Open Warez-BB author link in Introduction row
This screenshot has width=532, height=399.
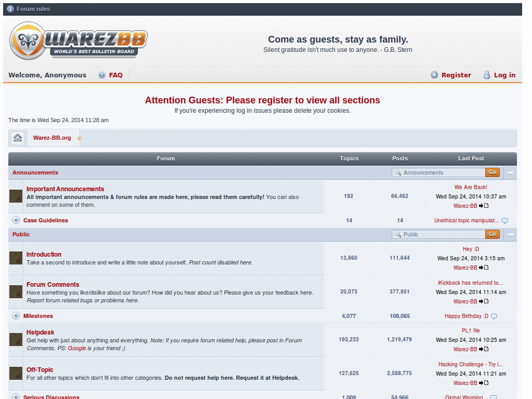click(465, 268)
